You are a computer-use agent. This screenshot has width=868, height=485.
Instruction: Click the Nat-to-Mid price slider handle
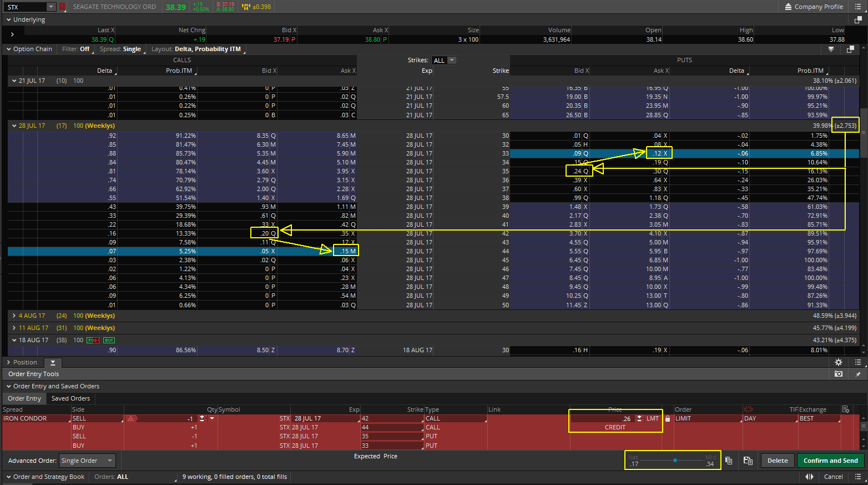pyautogui.click(x=675, y=460)
